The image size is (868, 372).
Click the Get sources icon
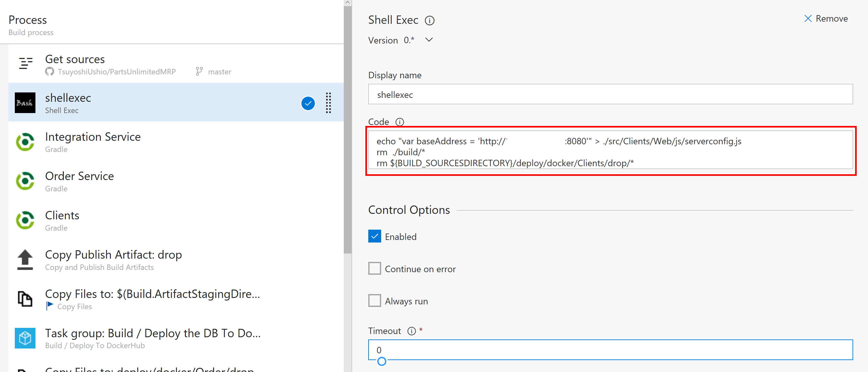click(25, 63)
